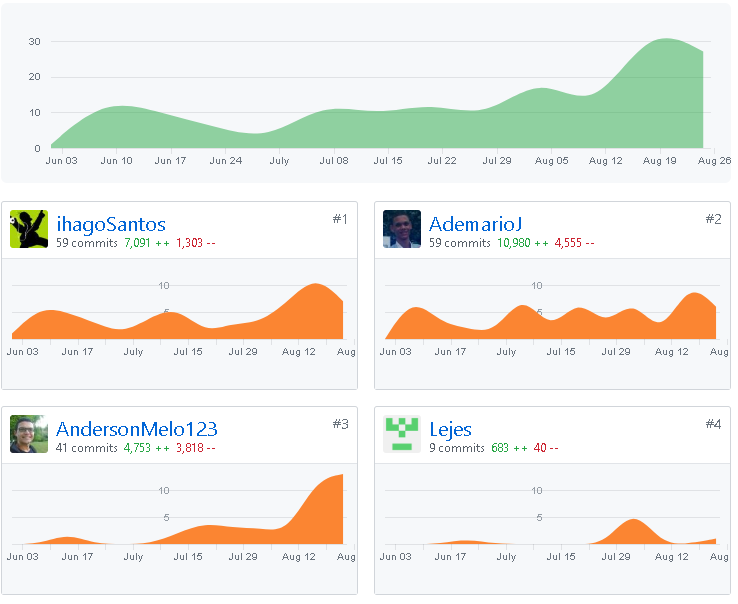The image size is (738, 604).
Task: Open AdemarioJ profile link
Action: 475,225
